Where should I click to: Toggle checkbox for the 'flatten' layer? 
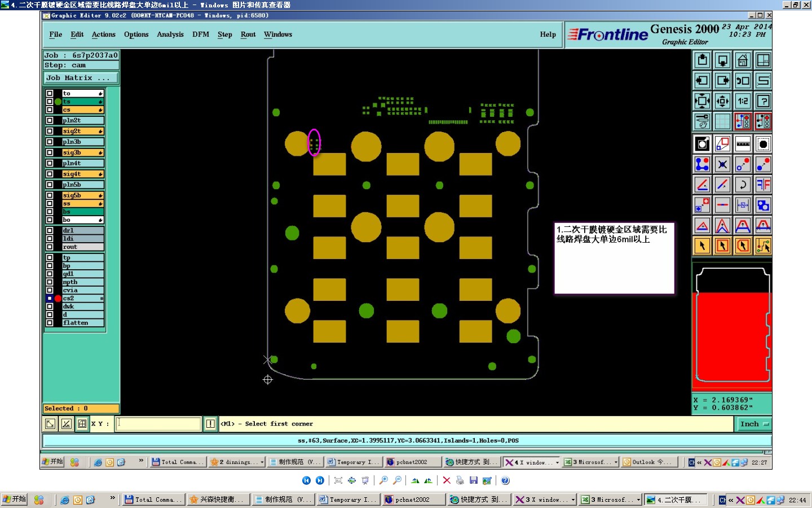point(50,323)
